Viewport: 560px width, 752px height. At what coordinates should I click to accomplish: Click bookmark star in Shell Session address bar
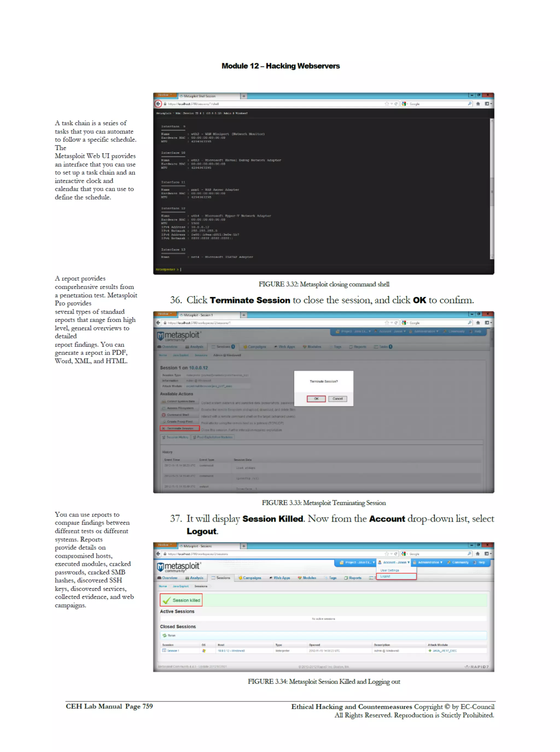[x=386, y=104]
